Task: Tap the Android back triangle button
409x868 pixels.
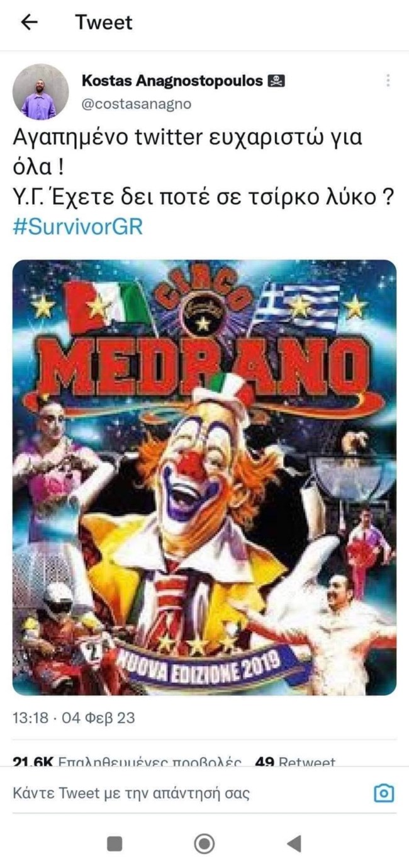Action: [x=294, y=843]
